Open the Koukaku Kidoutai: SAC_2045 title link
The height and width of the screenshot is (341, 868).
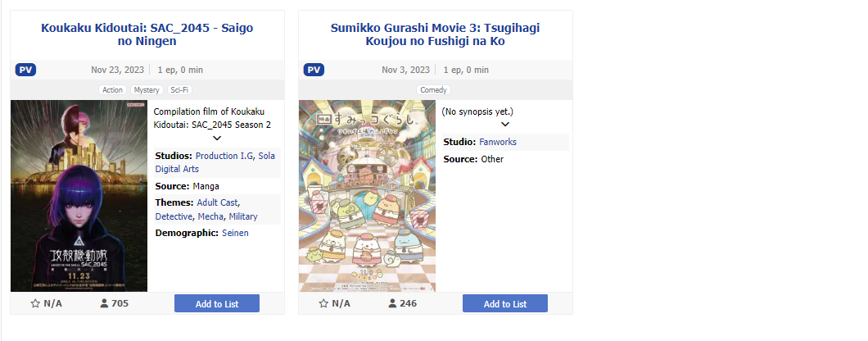147,34
